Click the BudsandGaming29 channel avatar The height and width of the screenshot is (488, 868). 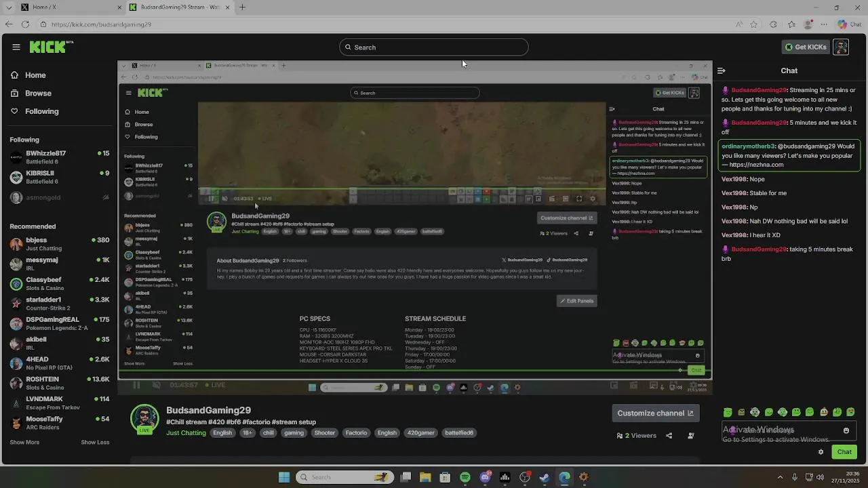[144, 420]
